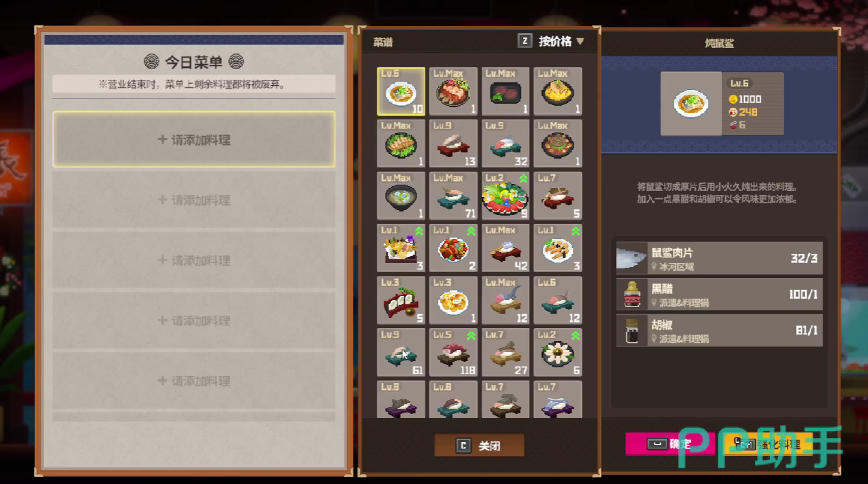Select the Lv.5 sushi dish with quantity 118

pos(454,352)
